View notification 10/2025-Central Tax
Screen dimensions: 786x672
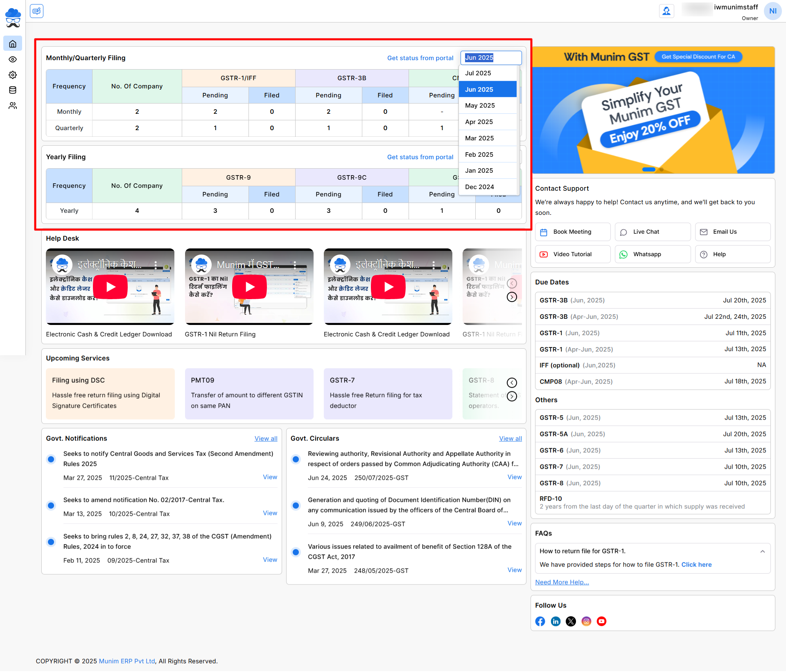point(270,513)
